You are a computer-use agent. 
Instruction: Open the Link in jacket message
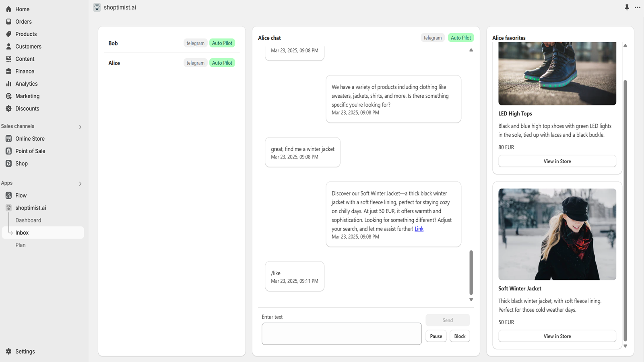[x=419, y=229]
